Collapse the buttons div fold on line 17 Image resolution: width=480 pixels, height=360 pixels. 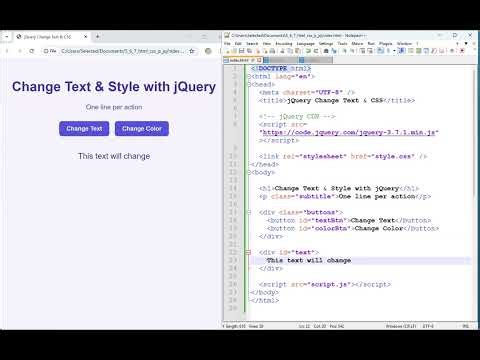pos(249,212)
